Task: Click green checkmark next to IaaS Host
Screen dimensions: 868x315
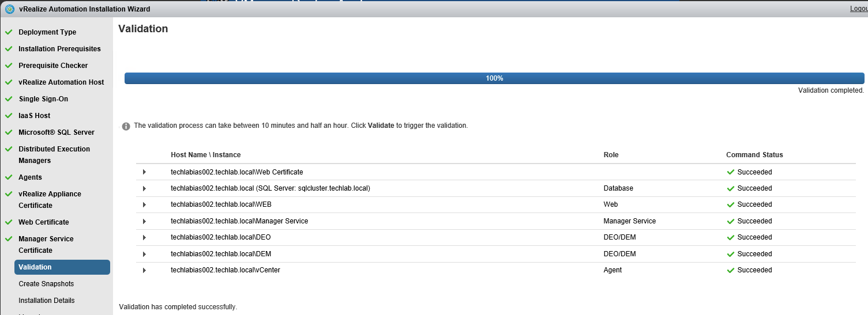Action: click(x=9, y=116)
